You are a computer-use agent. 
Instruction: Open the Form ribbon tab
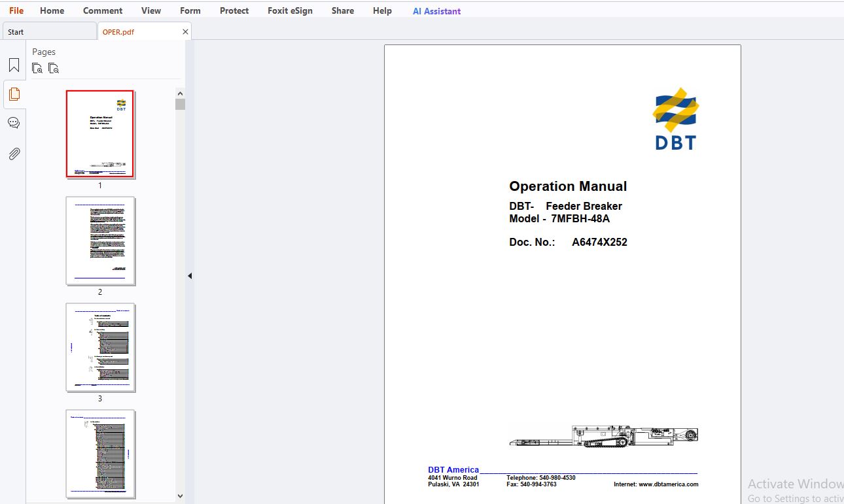[190, 10]
